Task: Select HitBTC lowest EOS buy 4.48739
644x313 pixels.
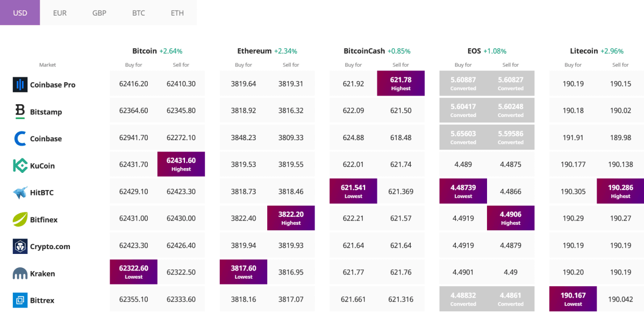Action: point(463,191)
